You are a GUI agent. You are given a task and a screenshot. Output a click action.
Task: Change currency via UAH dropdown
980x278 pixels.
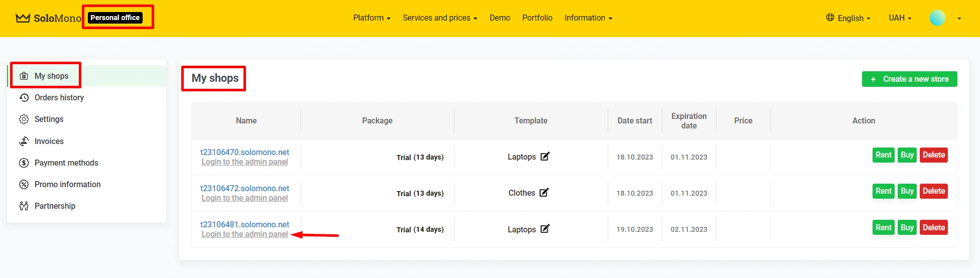pos(900,18)
